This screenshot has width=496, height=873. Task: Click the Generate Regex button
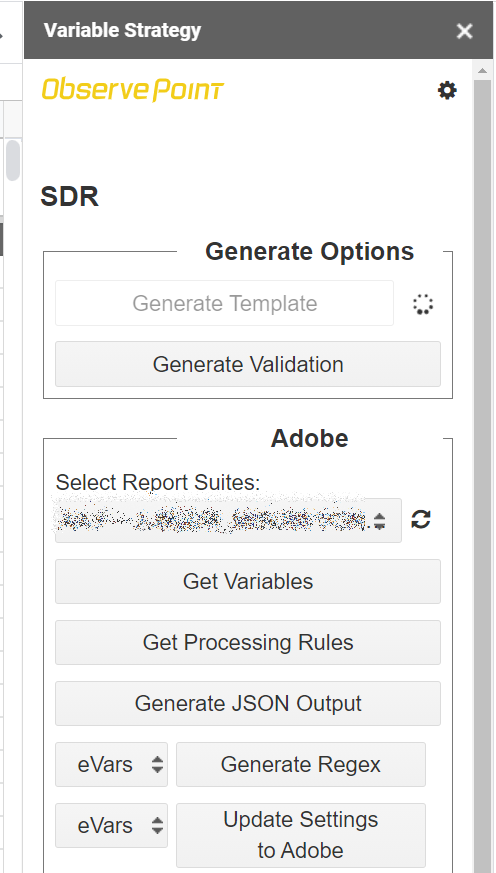[x=301, y=764]
